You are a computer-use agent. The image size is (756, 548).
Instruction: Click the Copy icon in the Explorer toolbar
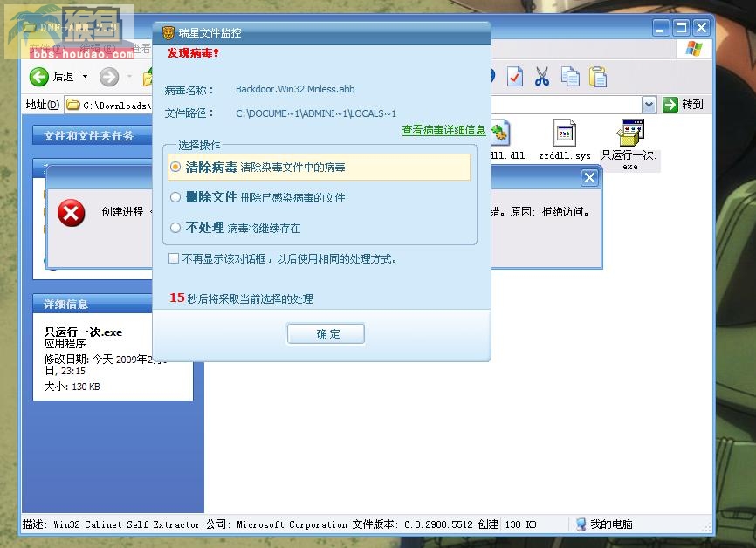(x=570, y=77)
